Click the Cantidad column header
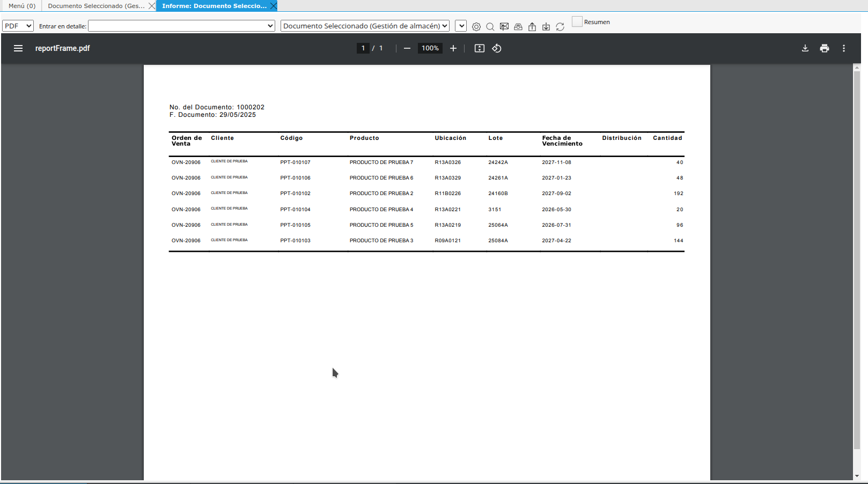Image resolution: width=868 pixels, height=484 pixels. 667,138
